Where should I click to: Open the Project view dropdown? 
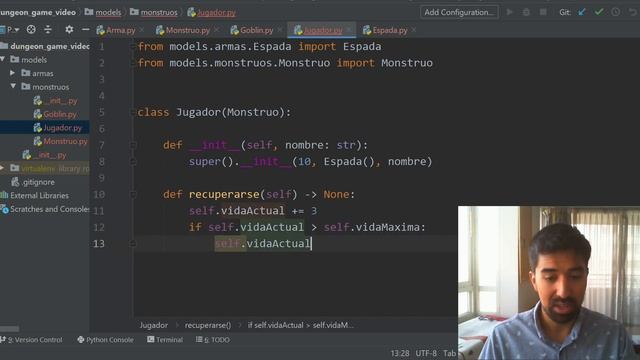10,30
